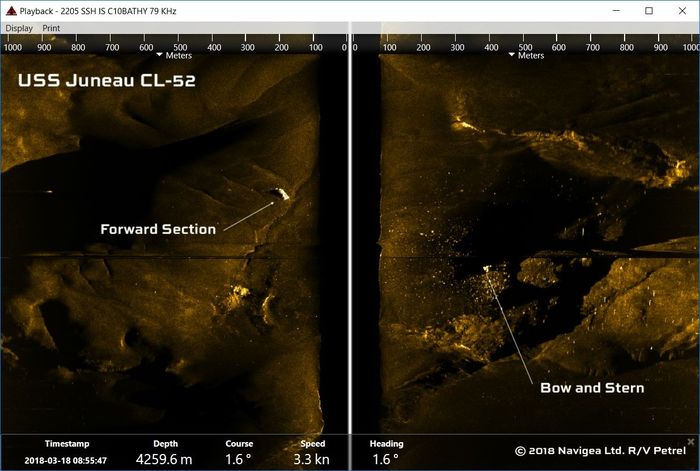Viewport: 700px width, 471px height.
Task: Open the Display menu
Action: click(x=19, y=28)
